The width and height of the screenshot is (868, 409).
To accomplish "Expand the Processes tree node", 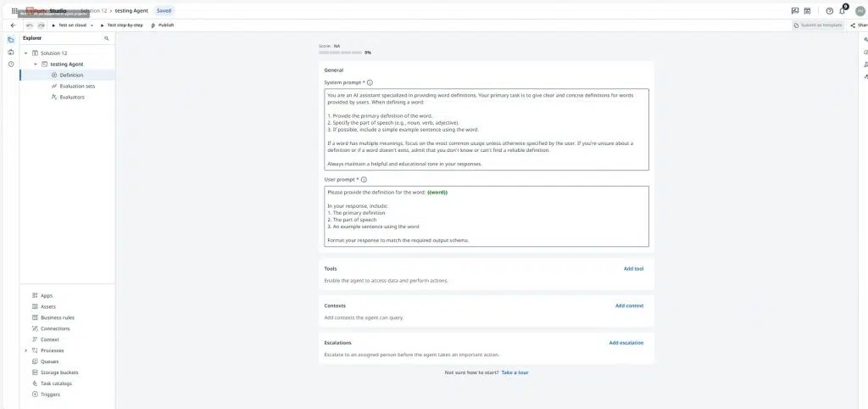I will point(25,350).
